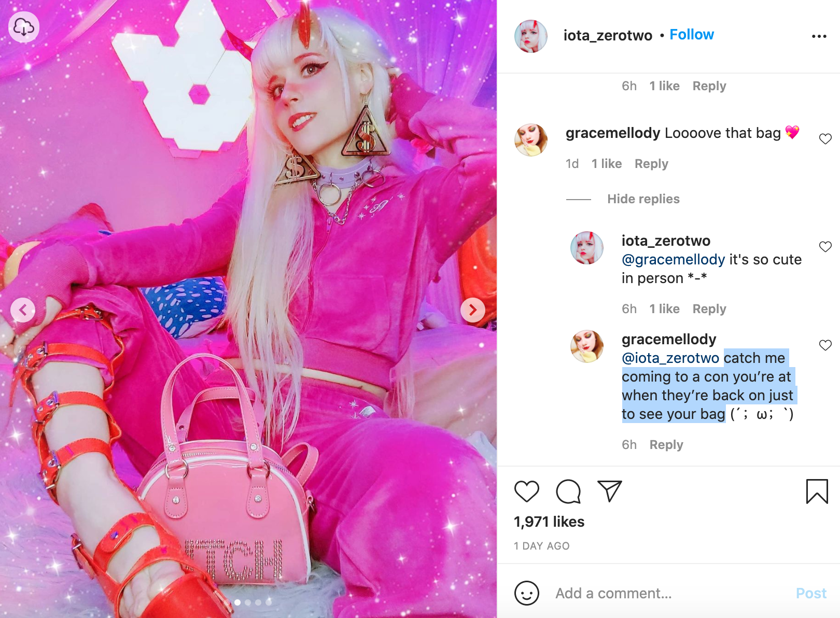Like gracemellody's 'Looove that bag' comment
The image size is (840, 618).
[825, 139]
